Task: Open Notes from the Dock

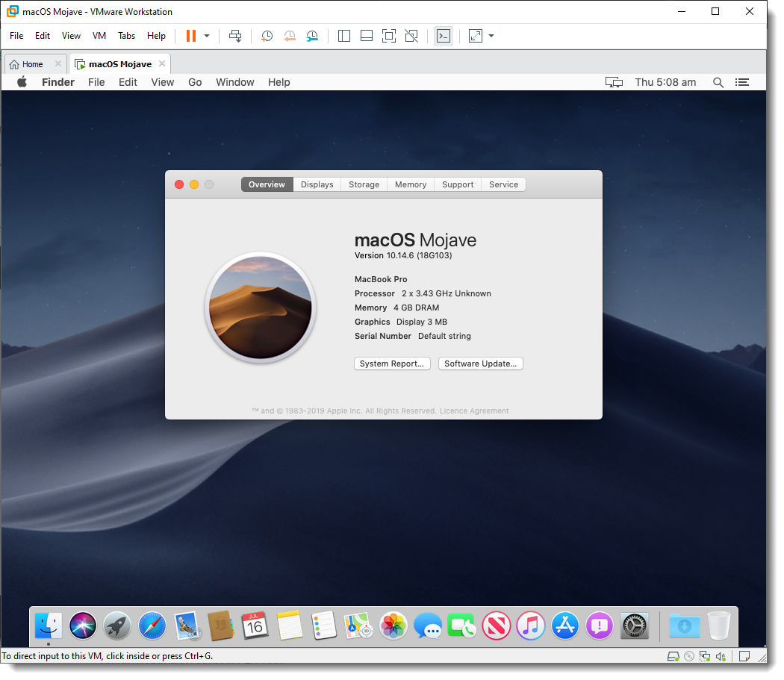Action: tap(290, 626)
